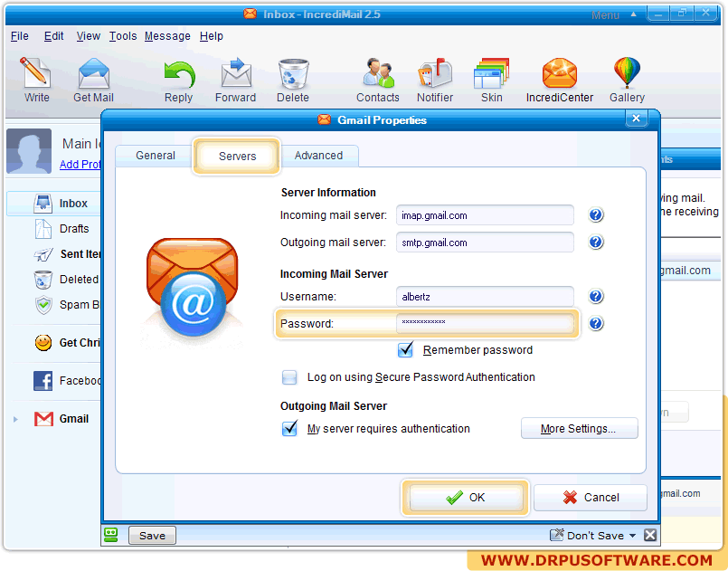728x571 pixels.
Task: Open the Help menu
Action: pyautogui.click(x=212, y=36)
